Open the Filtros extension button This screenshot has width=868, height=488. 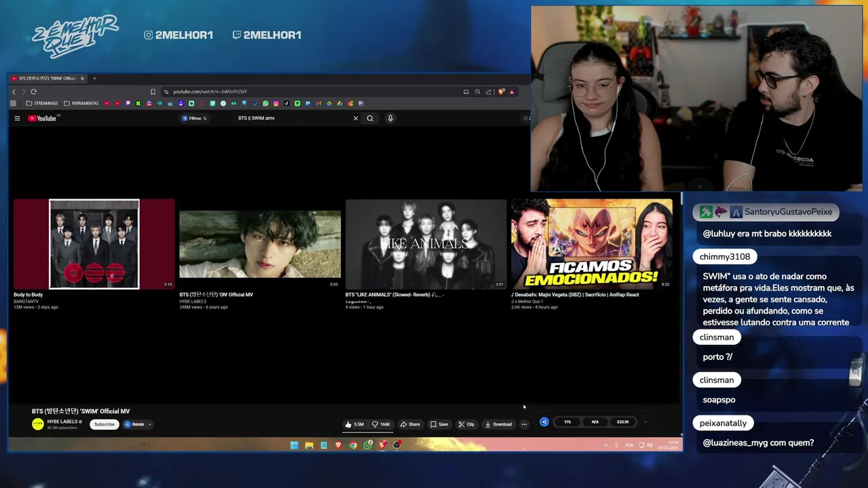(195, 118)
